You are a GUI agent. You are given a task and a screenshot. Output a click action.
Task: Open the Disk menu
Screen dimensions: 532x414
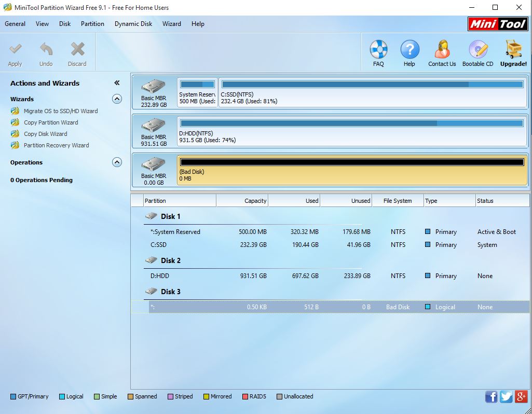65,24
